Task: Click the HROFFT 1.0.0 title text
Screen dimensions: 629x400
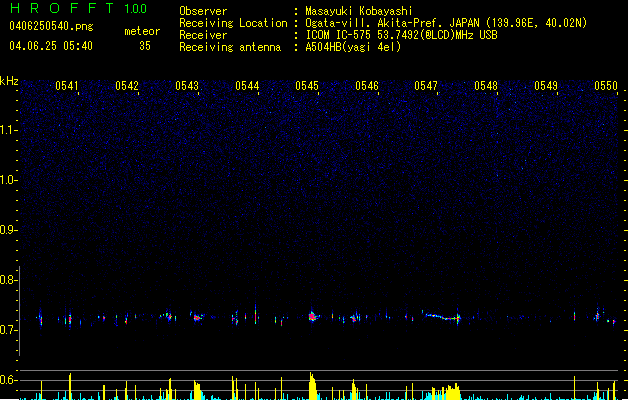Action: pyautogui.click(x=79, y=8)
